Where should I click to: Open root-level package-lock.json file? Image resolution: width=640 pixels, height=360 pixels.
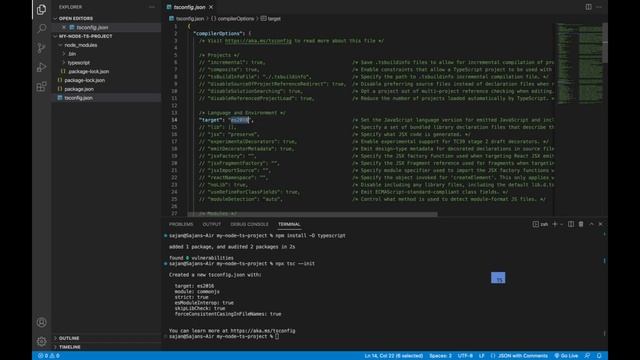point(84,80)
